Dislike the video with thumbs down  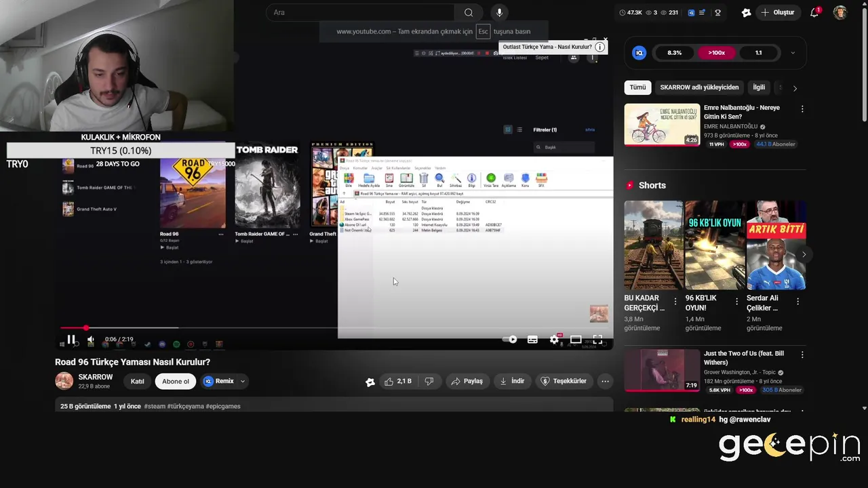point(429,382)
